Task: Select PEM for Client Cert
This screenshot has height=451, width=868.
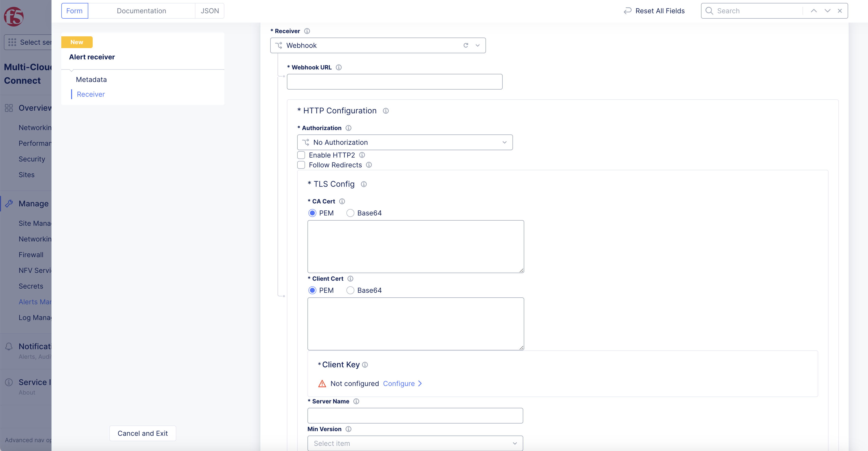Action: pyautogui.click(x=312, y=290)
